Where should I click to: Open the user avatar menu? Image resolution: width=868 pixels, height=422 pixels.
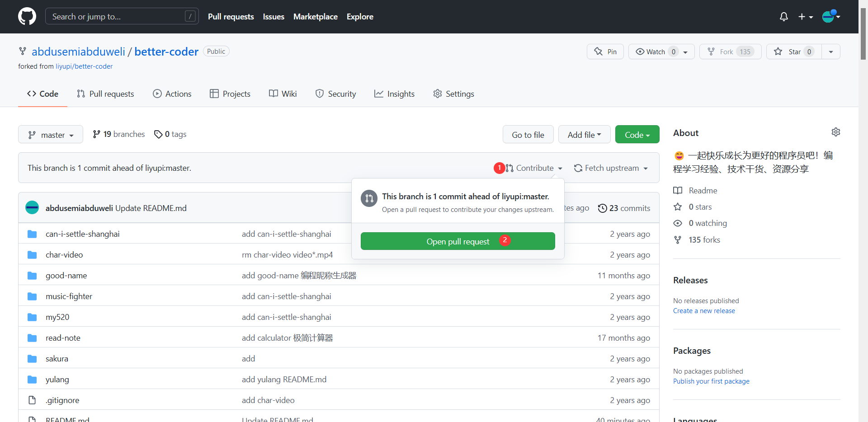(831, 17)
